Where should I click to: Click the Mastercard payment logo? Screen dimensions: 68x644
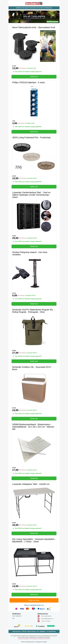28,609
